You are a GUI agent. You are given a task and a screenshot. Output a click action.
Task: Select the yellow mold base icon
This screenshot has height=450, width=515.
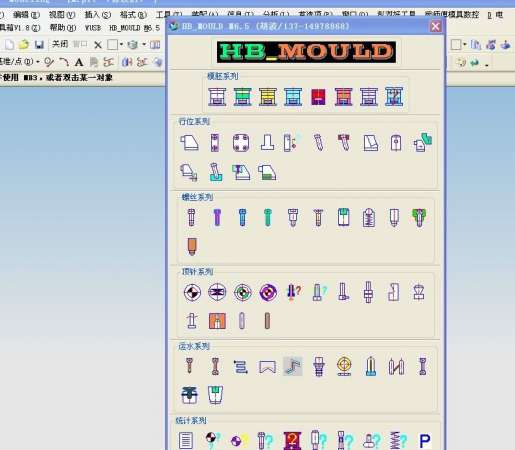point(268,97)
